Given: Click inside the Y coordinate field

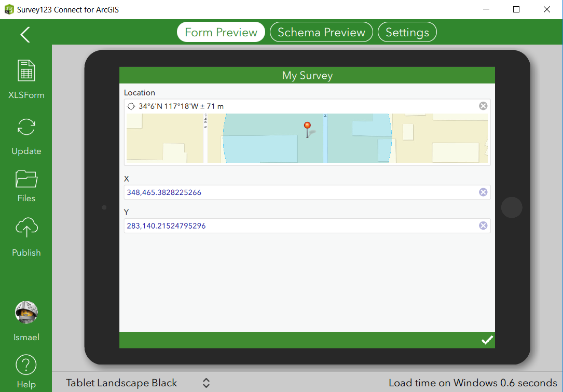Looking at the screenshot, I should tap(307, 226).
